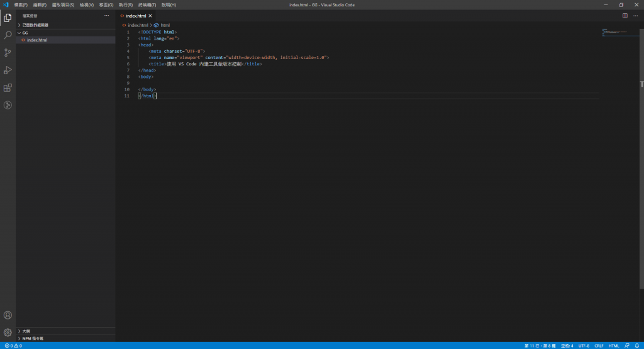
Task: Click the html lang tag on line 2
Action: tap(159, 38)
